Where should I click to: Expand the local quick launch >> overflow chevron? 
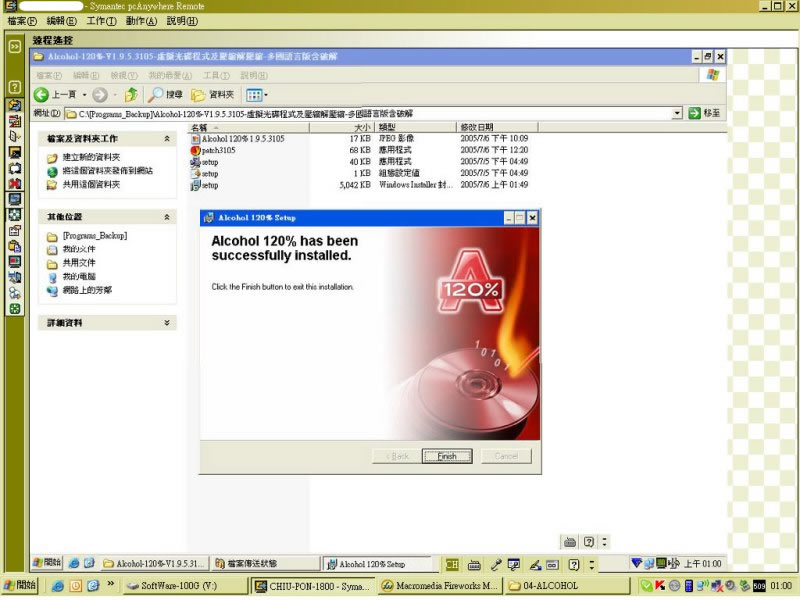pos(111,584)
